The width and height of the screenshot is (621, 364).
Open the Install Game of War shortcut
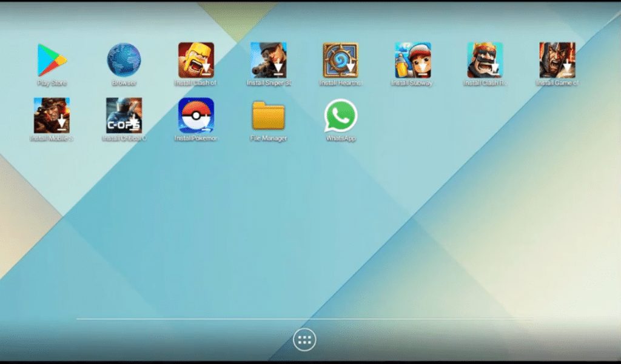click(x=557, y=60)
